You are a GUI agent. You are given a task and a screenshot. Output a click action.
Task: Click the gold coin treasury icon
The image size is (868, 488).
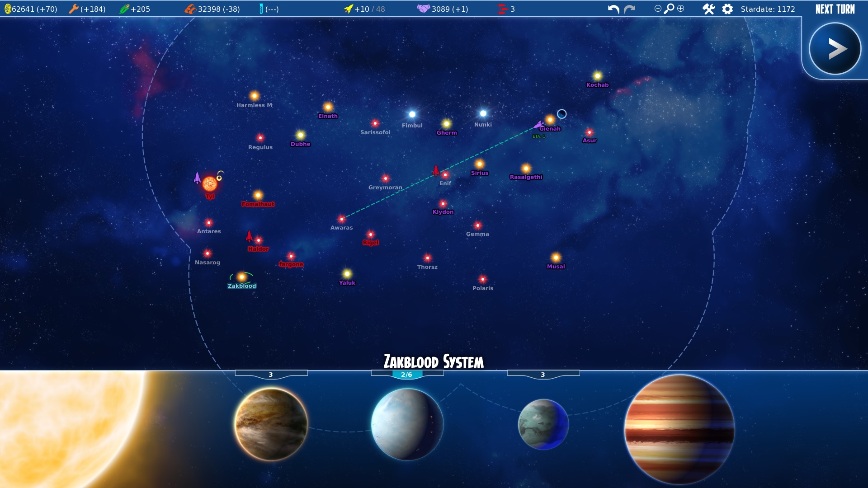(7, 9)
